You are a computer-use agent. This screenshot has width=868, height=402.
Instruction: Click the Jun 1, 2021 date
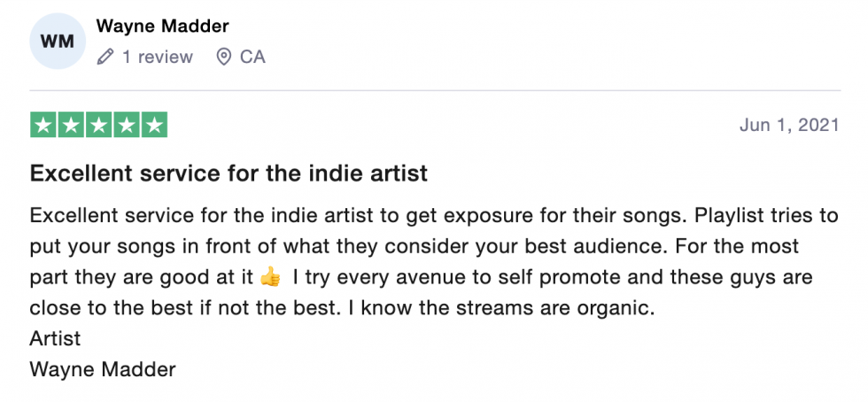coord(789,125)
